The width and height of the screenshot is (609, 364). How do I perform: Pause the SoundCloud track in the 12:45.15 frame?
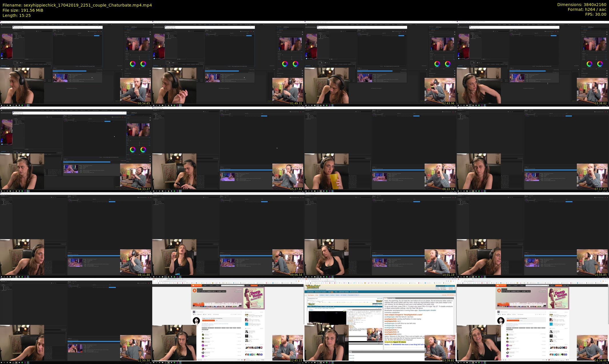point(195,291)
